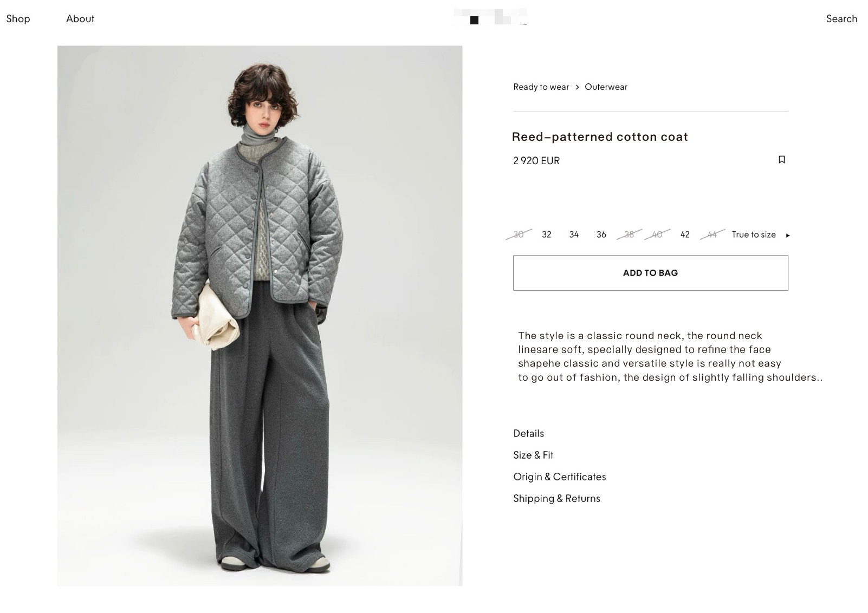Bookmark this coat with the save icon
The width and height of the screenshot is (868, 613).
point(781,160)
